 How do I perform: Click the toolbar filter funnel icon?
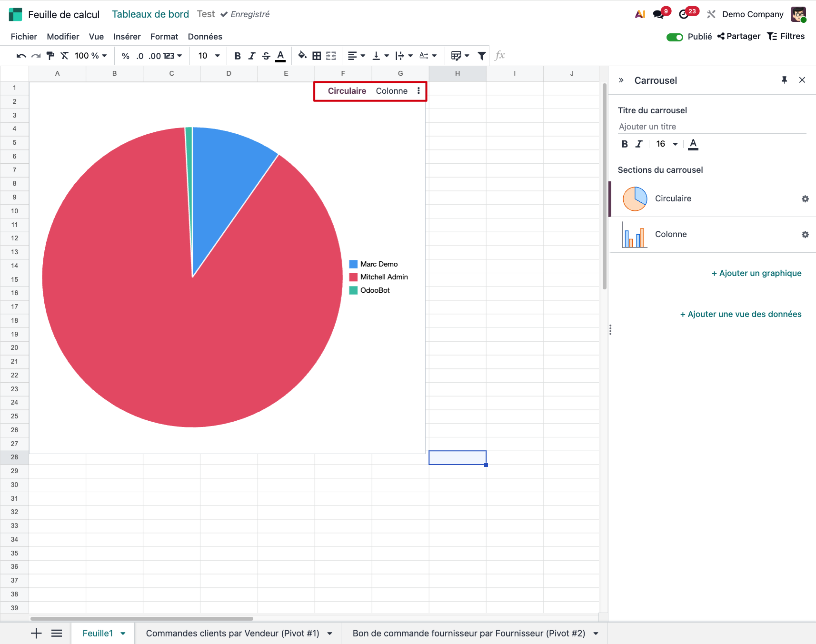481,56
